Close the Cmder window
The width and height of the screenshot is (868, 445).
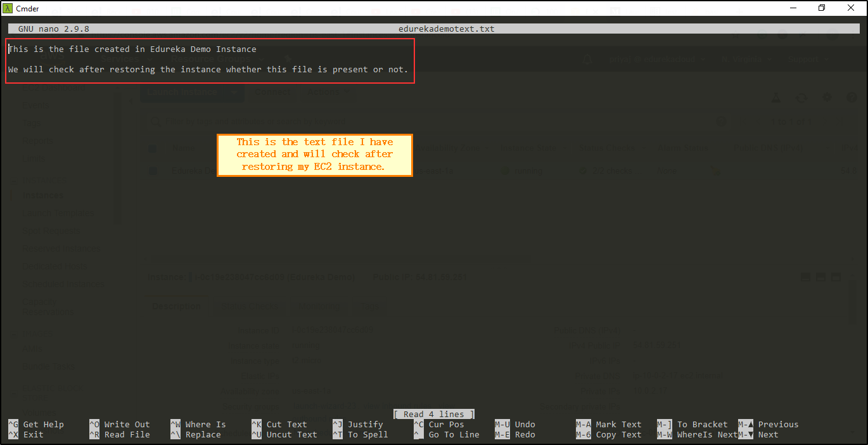pyautogui.click(x=851, y=8)
